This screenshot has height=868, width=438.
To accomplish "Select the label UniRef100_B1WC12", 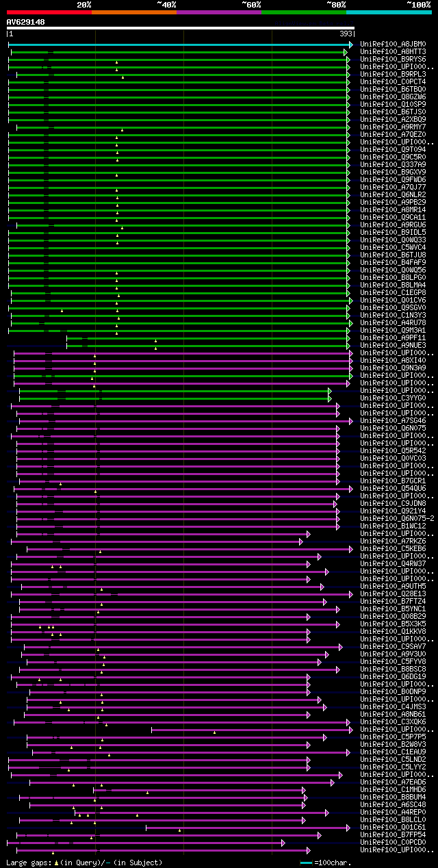I will tap(394, 526).
